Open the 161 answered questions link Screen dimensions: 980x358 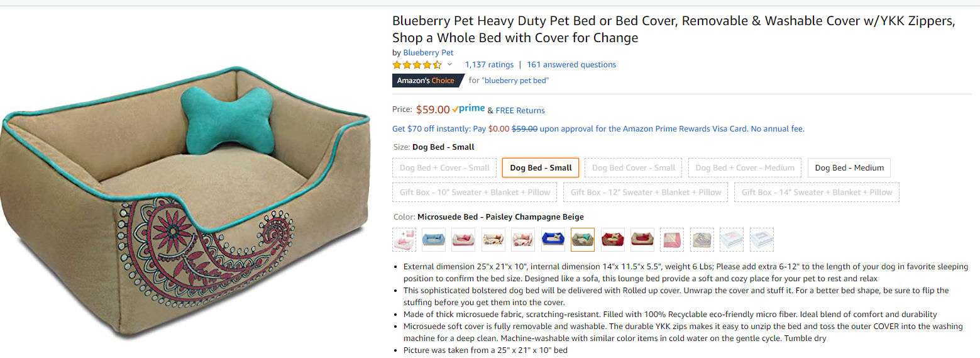(x=571, y=65)
